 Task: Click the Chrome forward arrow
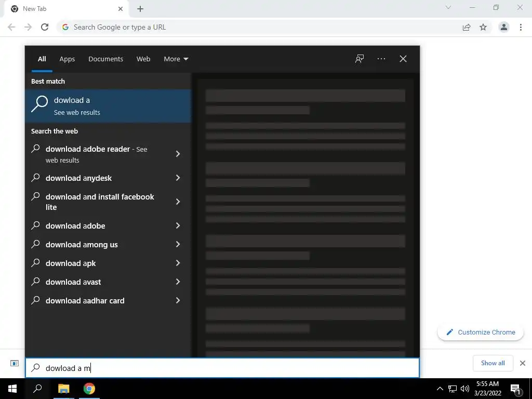(x=28, y=27)
